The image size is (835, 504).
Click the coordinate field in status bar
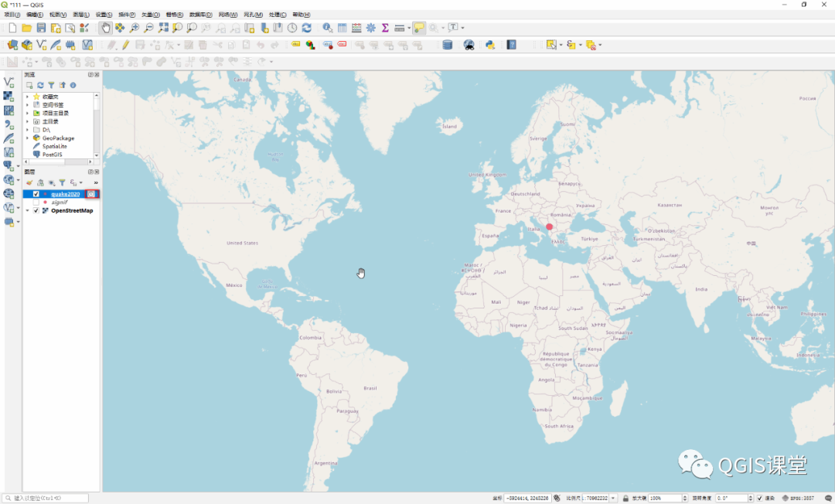pos(527,498)
